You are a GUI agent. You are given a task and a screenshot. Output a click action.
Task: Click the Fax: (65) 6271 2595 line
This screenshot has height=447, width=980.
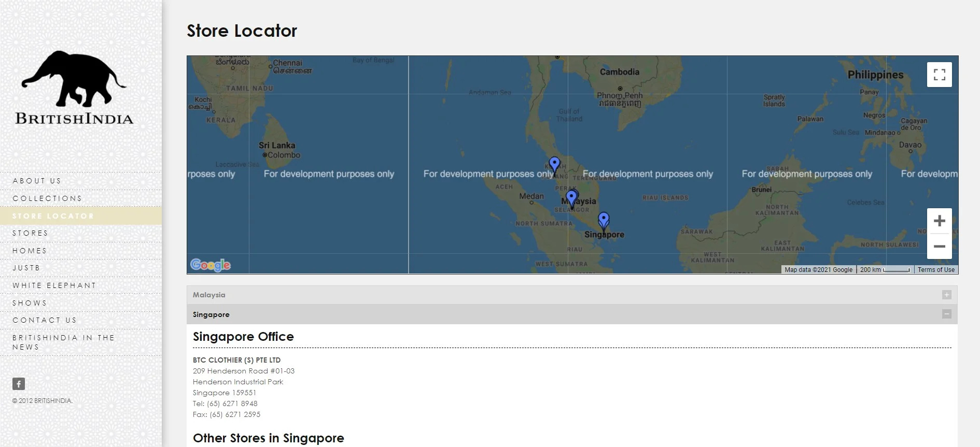227,414
